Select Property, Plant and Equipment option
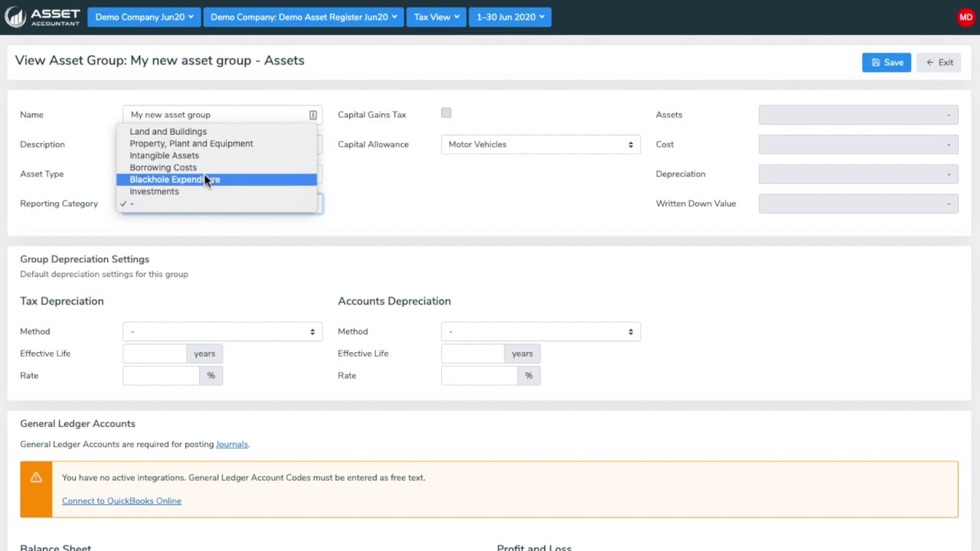 click(x=217, y=144)
